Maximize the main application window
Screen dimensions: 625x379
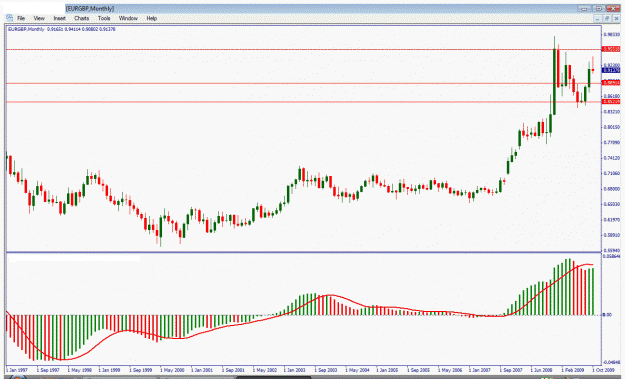tap(599, 8)
